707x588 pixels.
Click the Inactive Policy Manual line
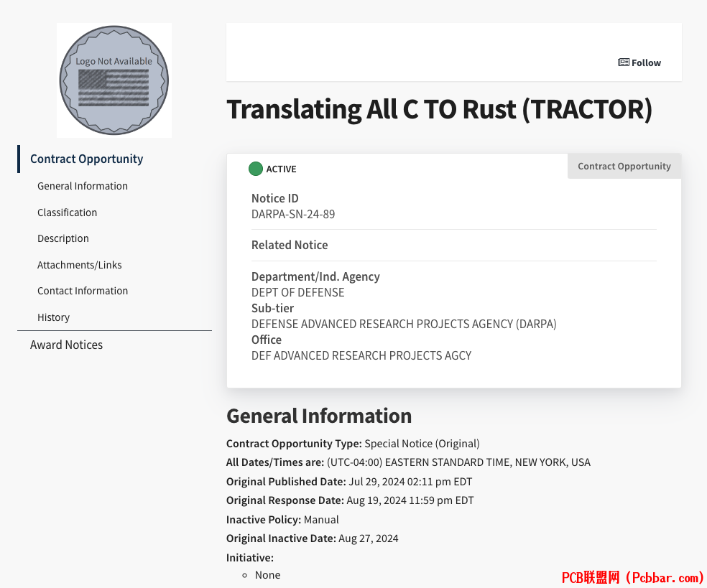[x=282, y=520]
